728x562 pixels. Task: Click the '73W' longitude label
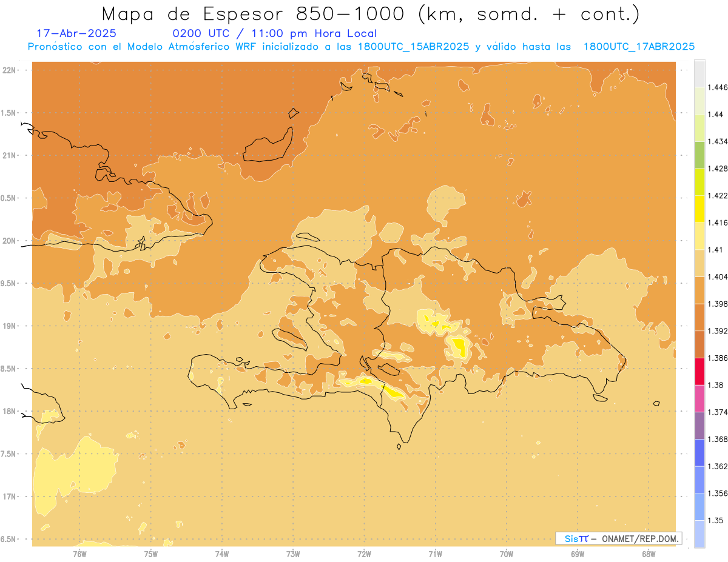click(x=293, y=554)
